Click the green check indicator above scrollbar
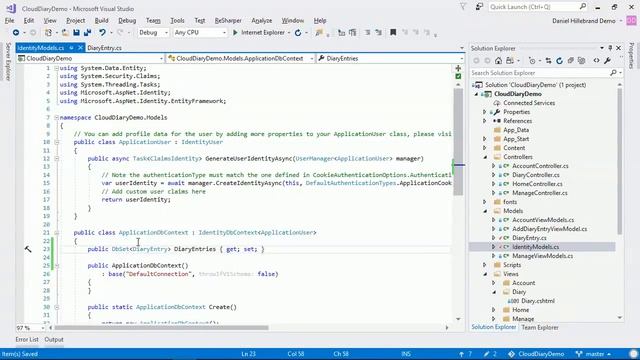Viewport: 640px width, 360px height. click(x=458, y=76)
